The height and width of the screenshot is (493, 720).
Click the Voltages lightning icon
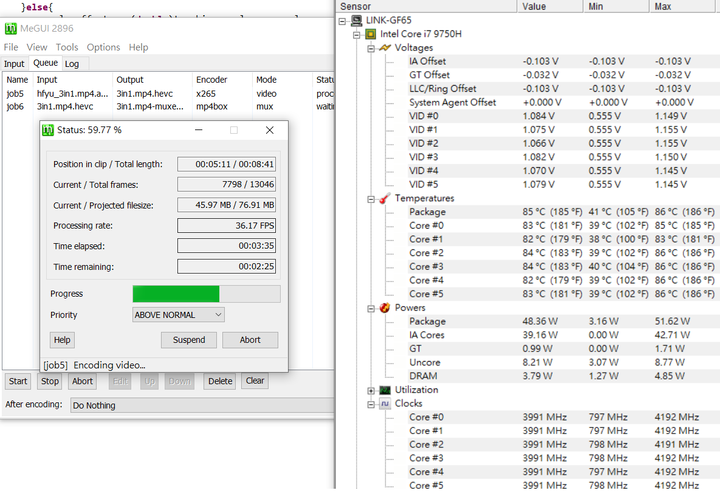pos(385,48)
